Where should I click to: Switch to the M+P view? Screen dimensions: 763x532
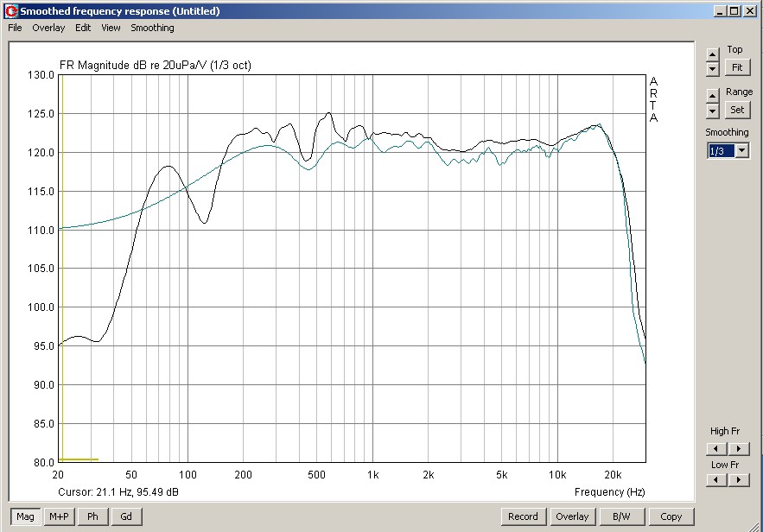click(x=59, y=516)
